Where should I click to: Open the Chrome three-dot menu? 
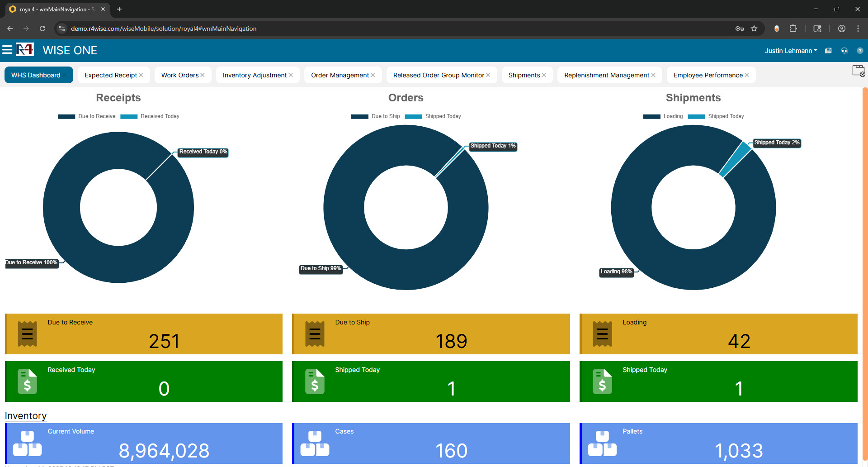[x=858, y=29]
